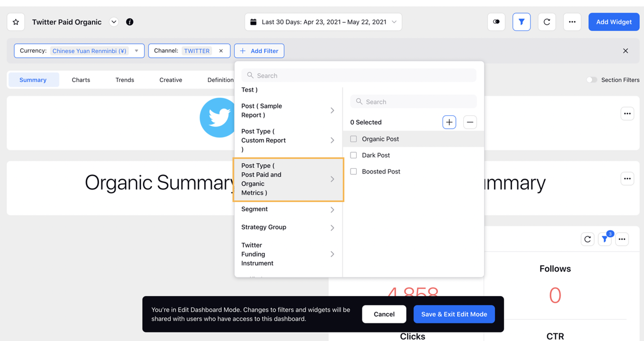This screenshot has height=341, width=644.
Task: Toggle the Section Filters switch
Action: tap(592, 80)
